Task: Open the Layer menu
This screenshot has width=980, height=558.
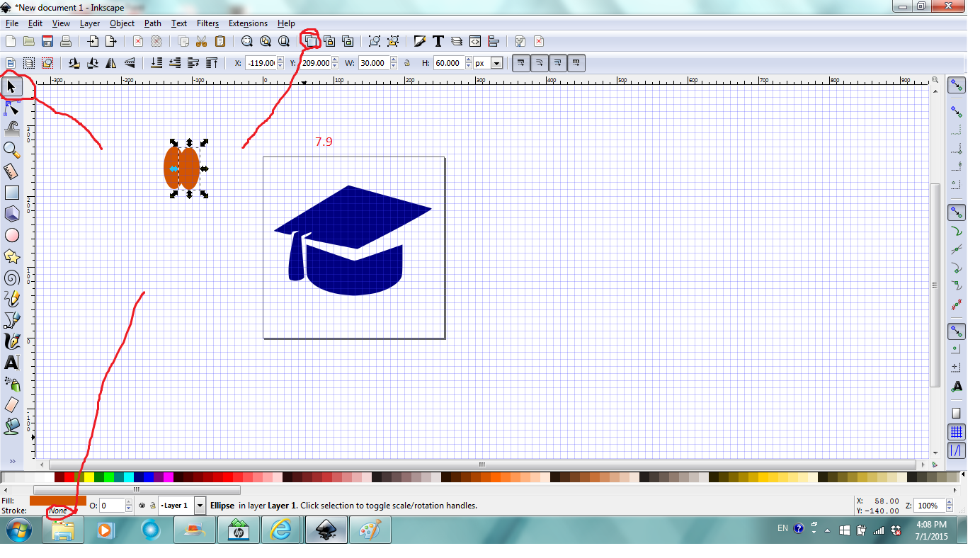Action: (90, 23)
